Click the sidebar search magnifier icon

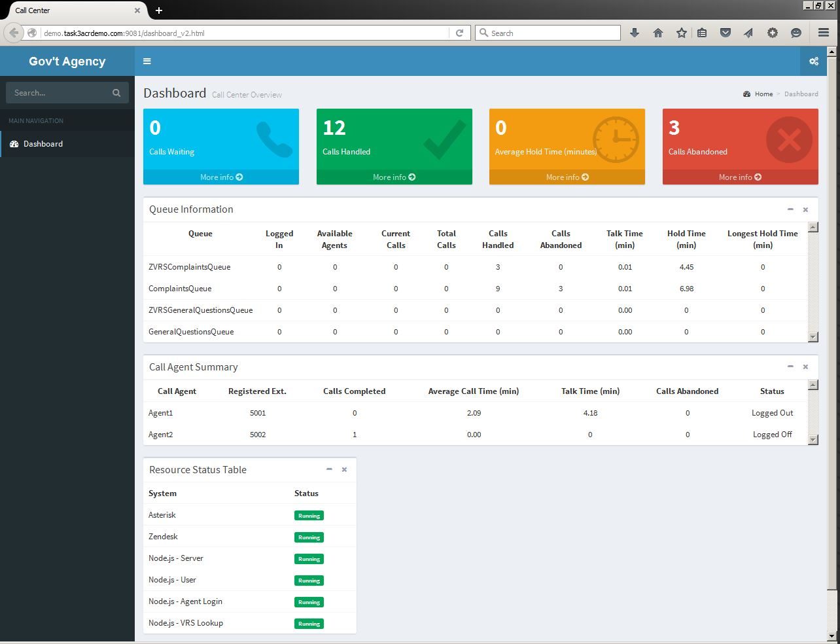(x=116, y=93)
